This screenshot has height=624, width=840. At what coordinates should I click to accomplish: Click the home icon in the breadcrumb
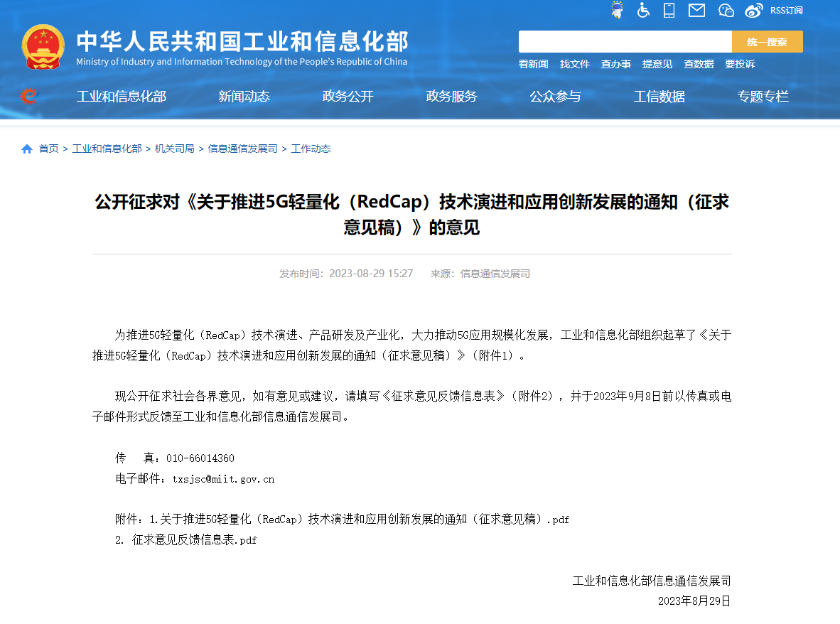[26, 149]
